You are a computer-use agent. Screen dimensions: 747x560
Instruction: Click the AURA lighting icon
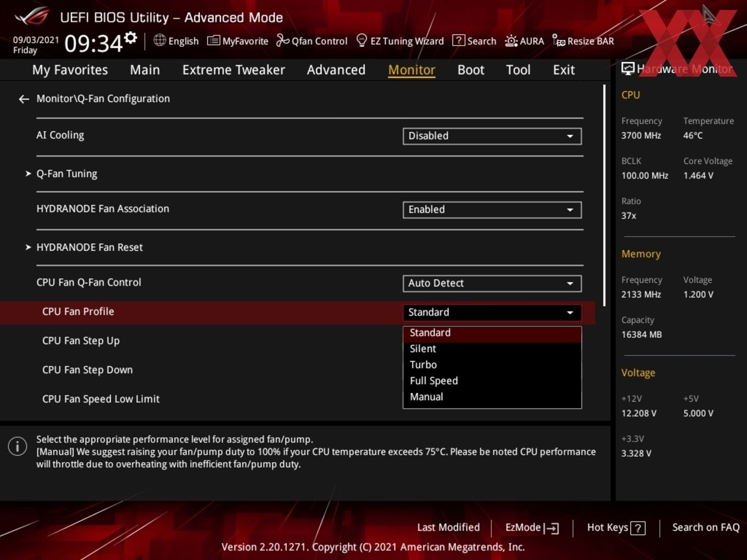click(x=511, y=41)
